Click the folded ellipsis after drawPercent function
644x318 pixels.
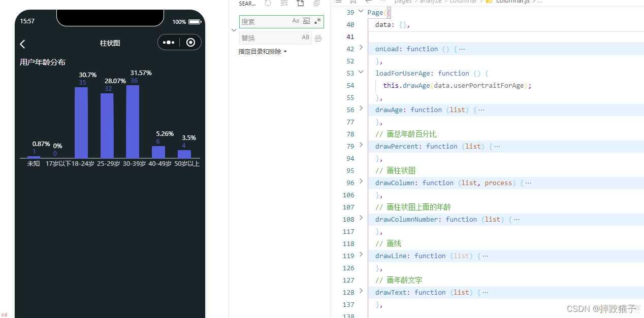[497, 147]
